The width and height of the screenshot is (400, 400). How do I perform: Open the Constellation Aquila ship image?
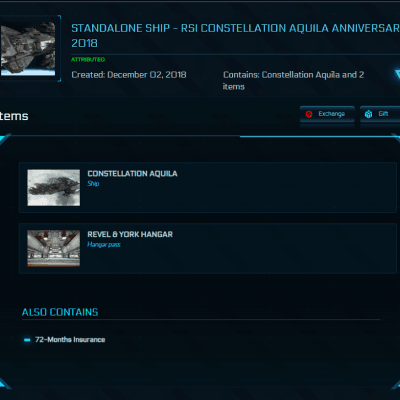click(54, 188)
